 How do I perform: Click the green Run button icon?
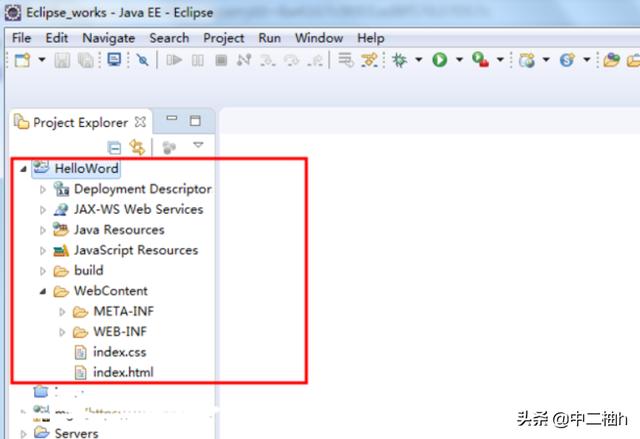(439, 60)
